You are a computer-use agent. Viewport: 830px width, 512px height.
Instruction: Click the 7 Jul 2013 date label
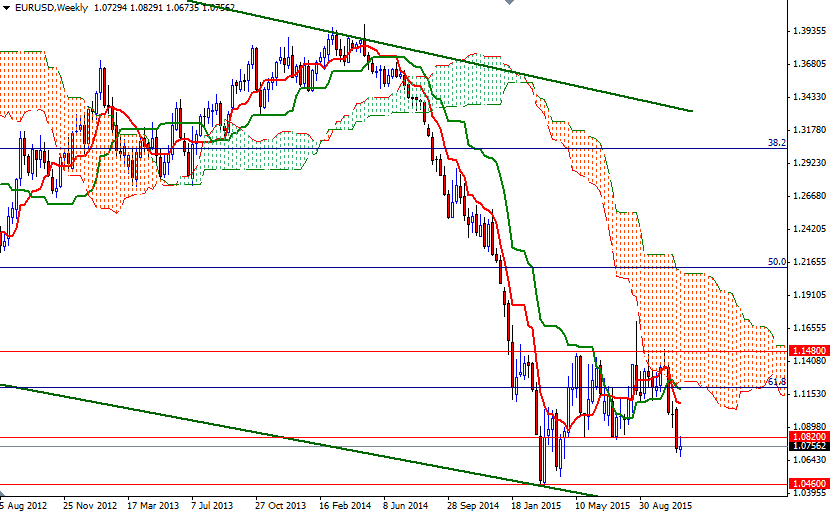coord(212,505)
